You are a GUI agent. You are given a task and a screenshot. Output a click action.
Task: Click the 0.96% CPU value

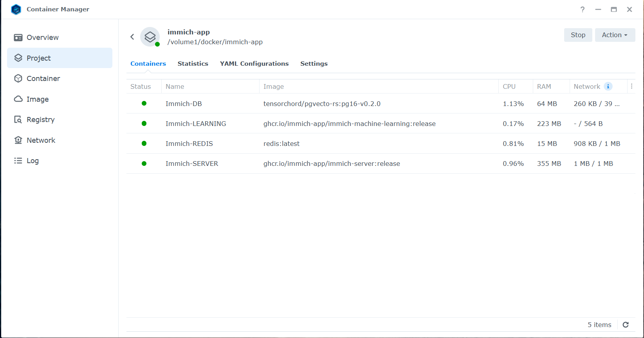[513, 164]
